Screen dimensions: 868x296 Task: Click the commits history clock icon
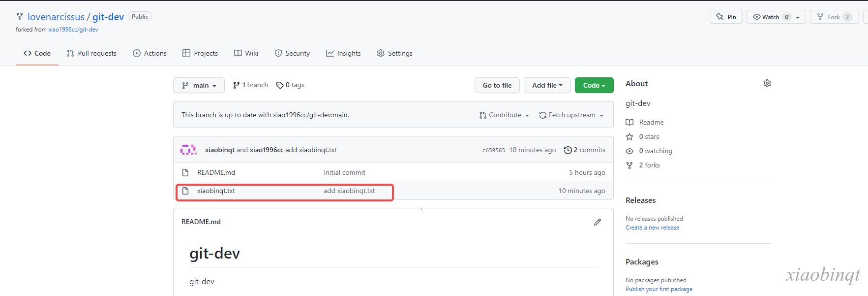click(568, 150)
